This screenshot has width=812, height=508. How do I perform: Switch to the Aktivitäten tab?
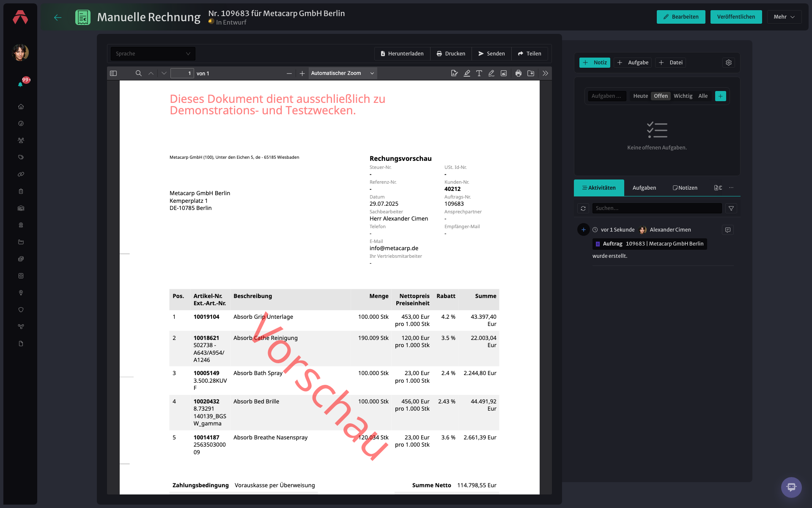(599, 188)
